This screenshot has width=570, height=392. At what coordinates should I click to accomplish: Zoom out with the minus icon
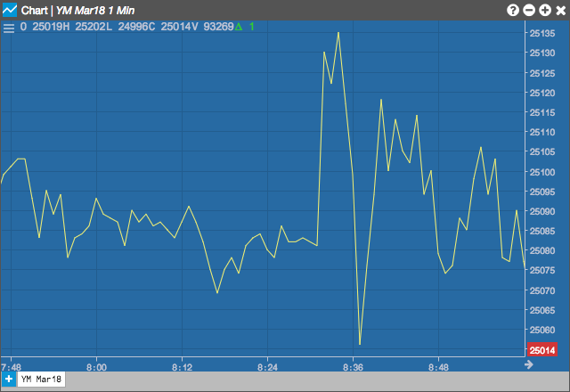(528, 10)
